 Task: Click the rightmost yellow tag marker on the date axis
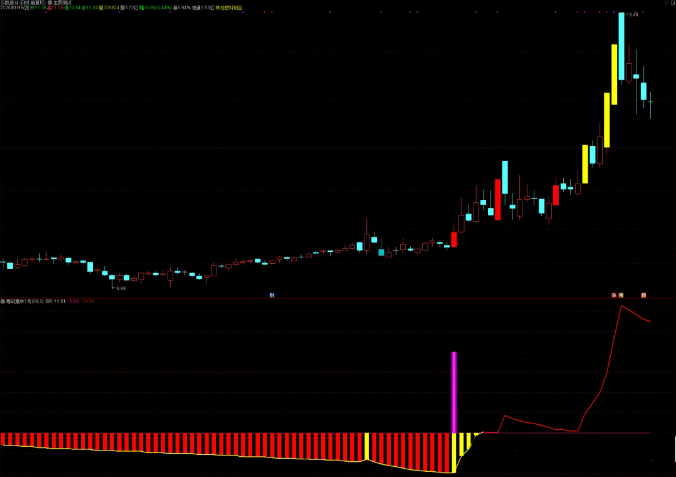643,295
